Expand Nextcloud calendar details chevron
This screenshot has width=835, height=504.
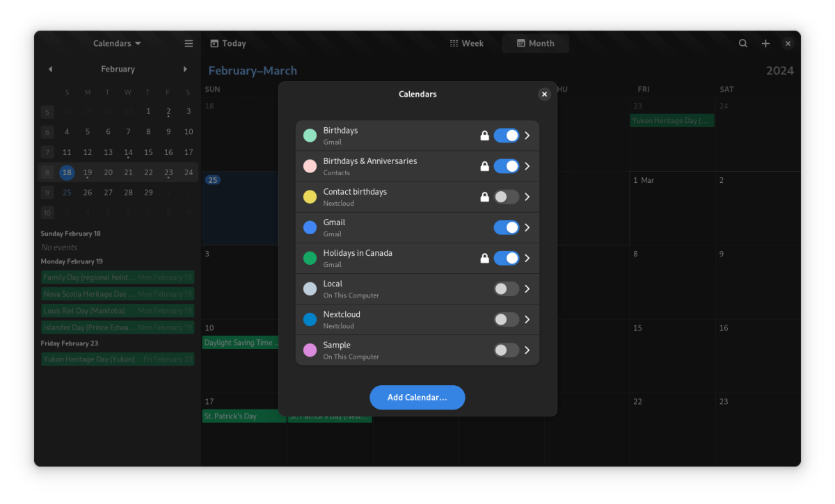[x=527, y=319]
